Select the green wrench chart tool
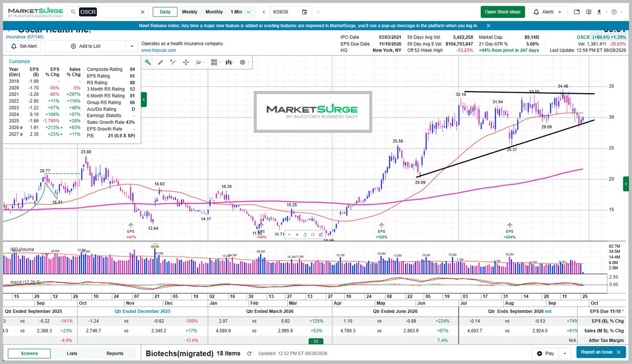 [x=148, y=62]
